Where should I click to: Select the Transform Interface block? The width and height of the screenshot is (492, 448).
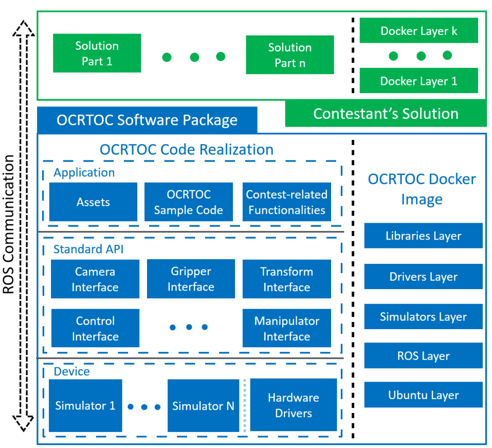click(287, 279)
